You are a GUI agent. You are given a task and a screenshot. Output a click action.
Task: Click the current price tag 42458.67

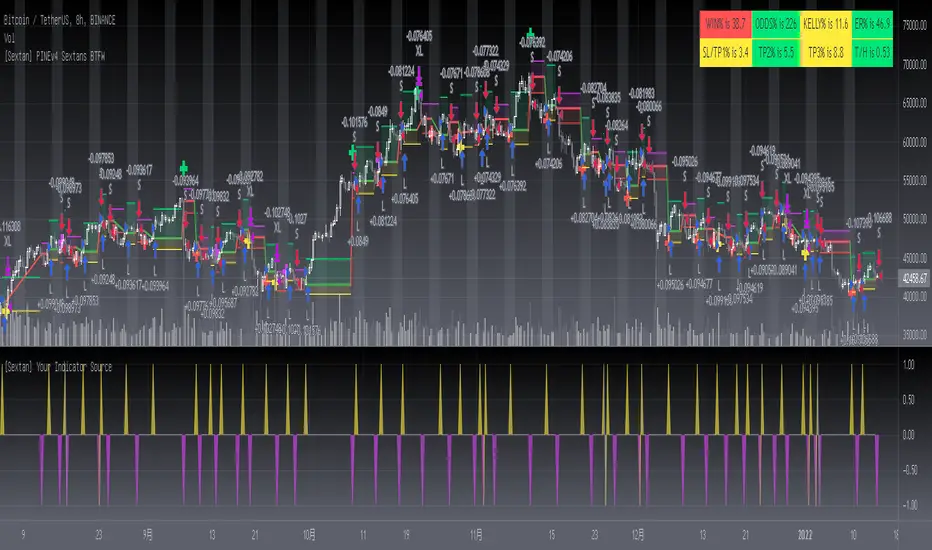(914, 278)
